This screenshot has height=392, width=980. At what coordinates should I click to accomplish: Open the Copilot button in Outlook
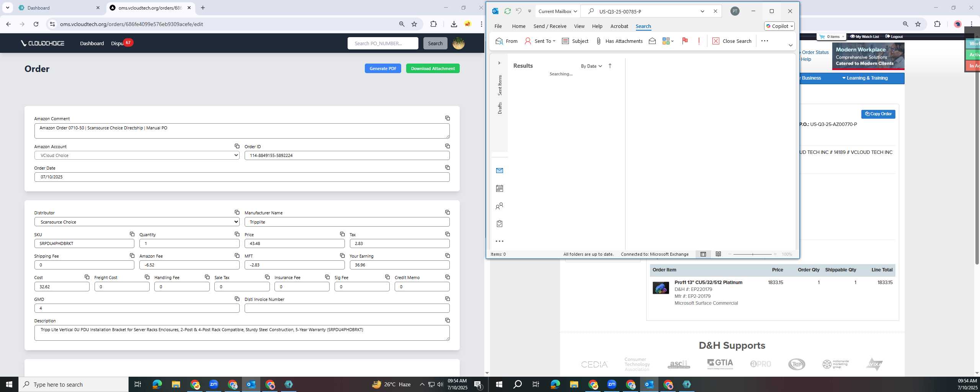pyautogui.click(x=779, y=26)
